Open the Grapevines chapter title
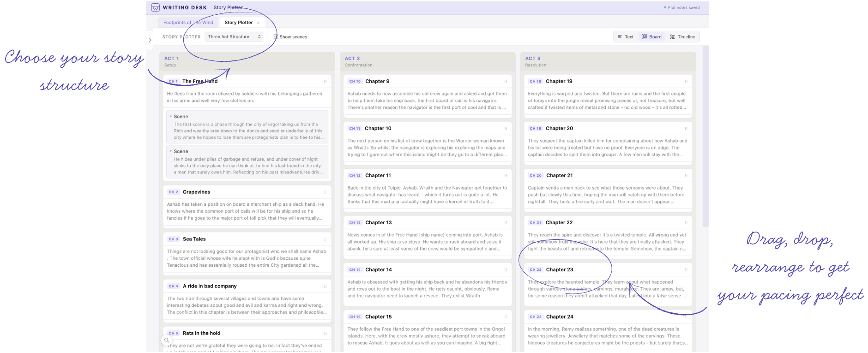This screenshot has height=353, width=868. tap(196, 192)
